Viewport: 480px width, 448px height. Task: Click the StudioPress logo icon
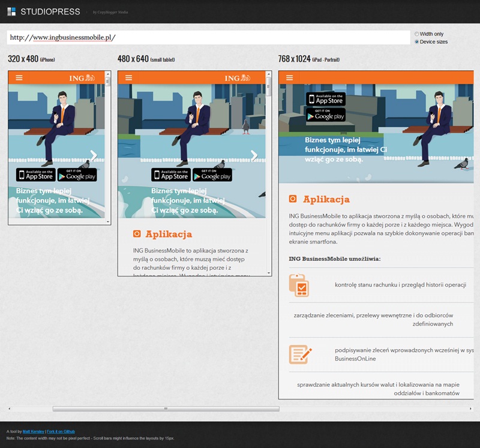click(x=11, y=11)
